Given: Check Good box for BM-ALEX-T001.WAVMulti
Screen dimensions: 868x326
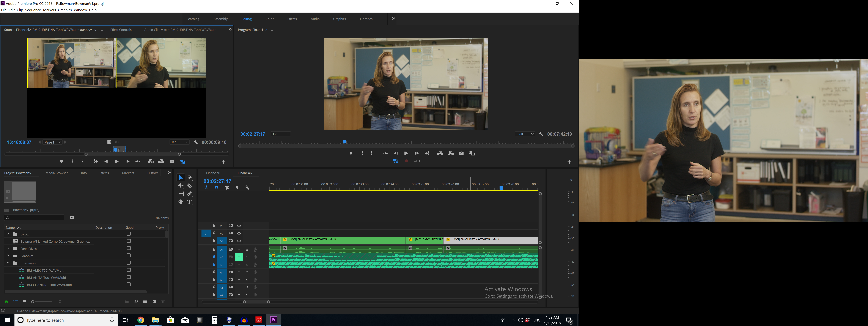Looking at the screenshot, I should [128, 270].
